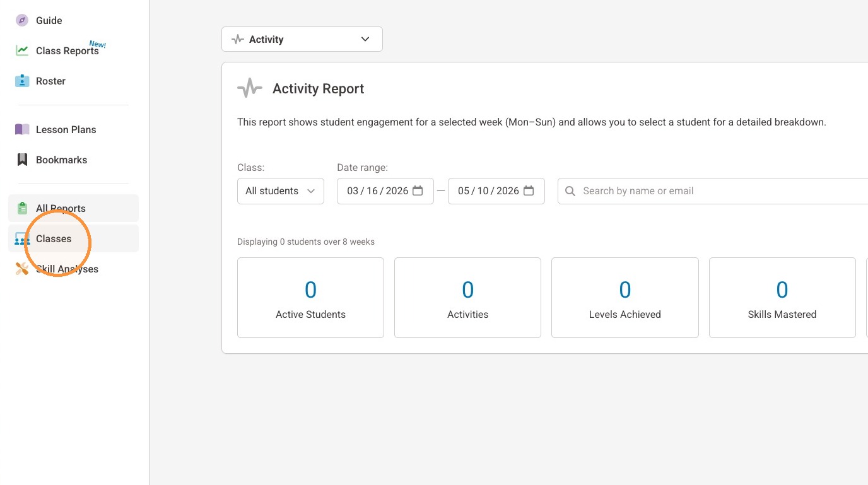Screen dimensions: 868x485
Task: Click the Skill Analyses tools icon
Action: pos(22,269)
